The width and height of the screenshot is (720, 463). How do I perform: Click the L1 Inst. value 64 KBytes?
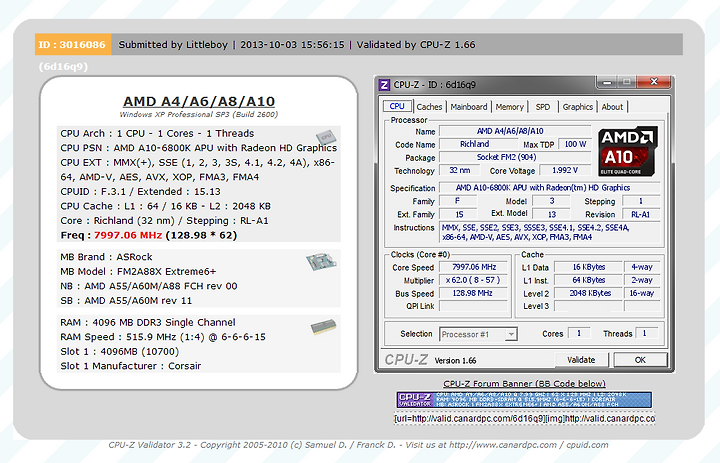[x=588, y=280]
